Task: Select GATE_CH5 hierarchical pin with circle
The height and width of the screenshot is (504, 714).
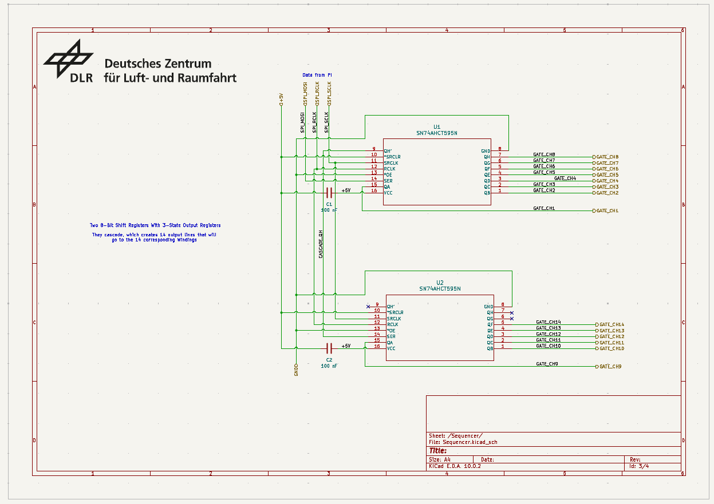Action: pyautogui.click(x=605, y=175)
